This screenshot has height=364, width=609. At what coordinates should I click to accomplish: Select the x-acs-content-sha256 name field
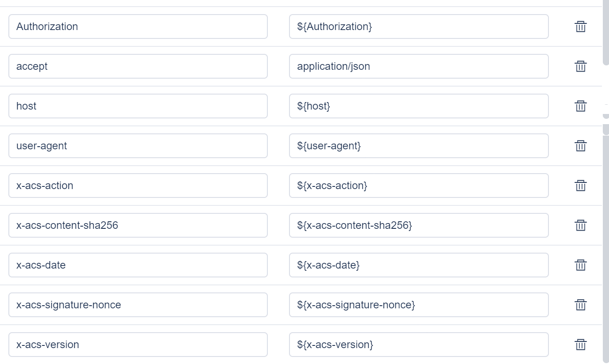[x=138, y=225]
